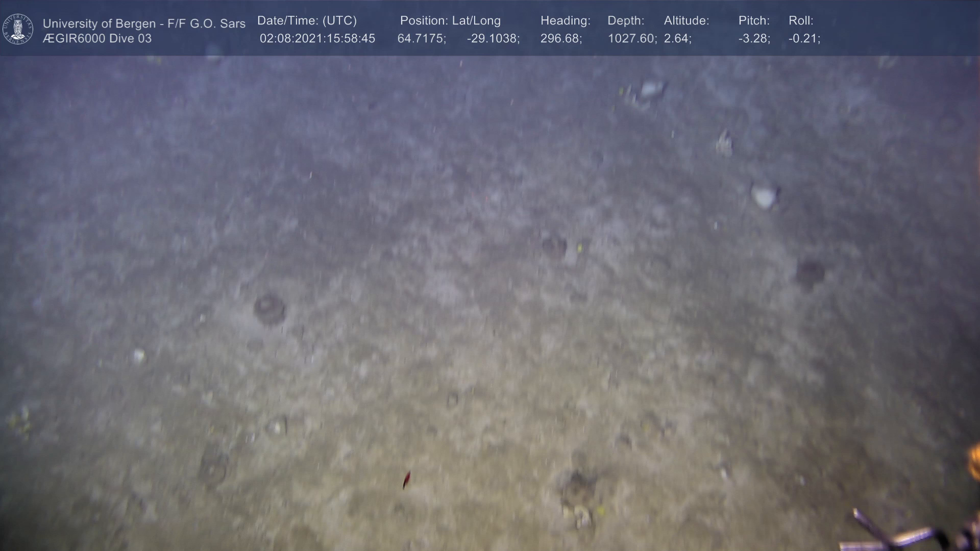Screen dimensions: 980x551
Task: Select the latitude value 64.7175
Action: click(421, 39)
